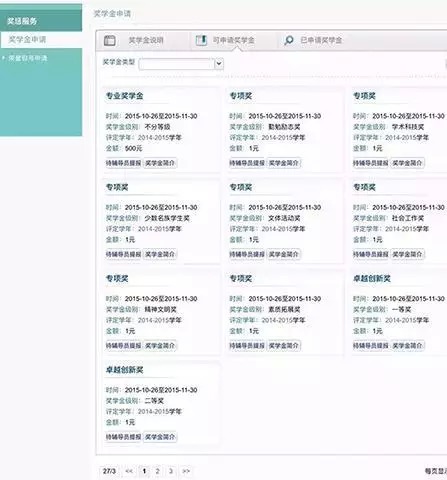Open 奖学金简介 for the 文体活动奖 card
This screenshot has width=447, height=480.
(284, 254)
